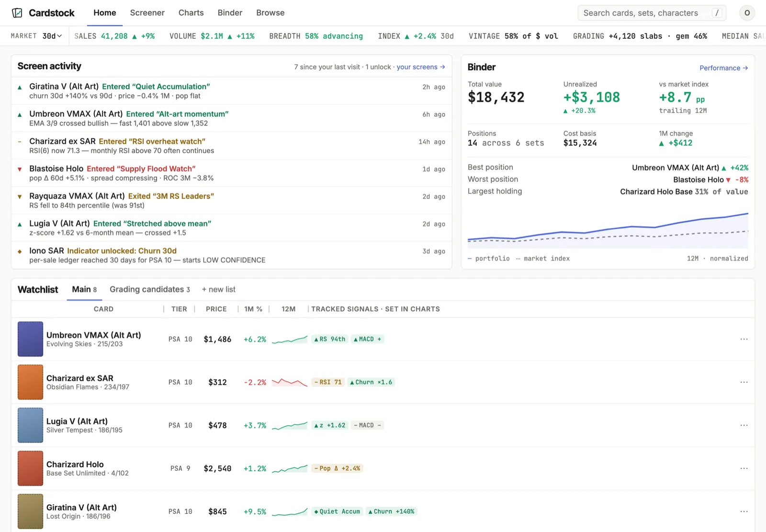Open Iono SAR 'Churn 30d' unlocked entry

pyautogui.click(x=232, y=255)
